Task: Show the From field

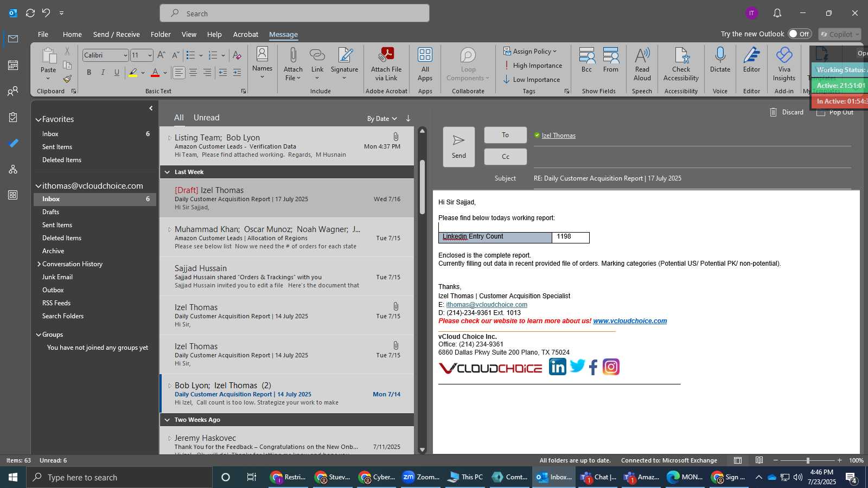Action: pyautogui.click(x=611, y=60)
